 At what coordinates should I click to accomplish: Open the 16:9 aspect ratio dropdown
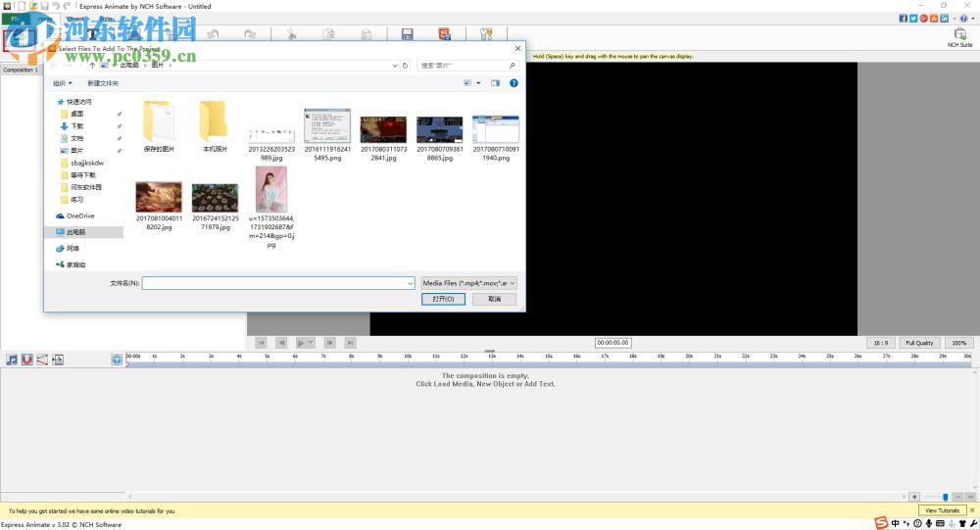pos(881,343)
